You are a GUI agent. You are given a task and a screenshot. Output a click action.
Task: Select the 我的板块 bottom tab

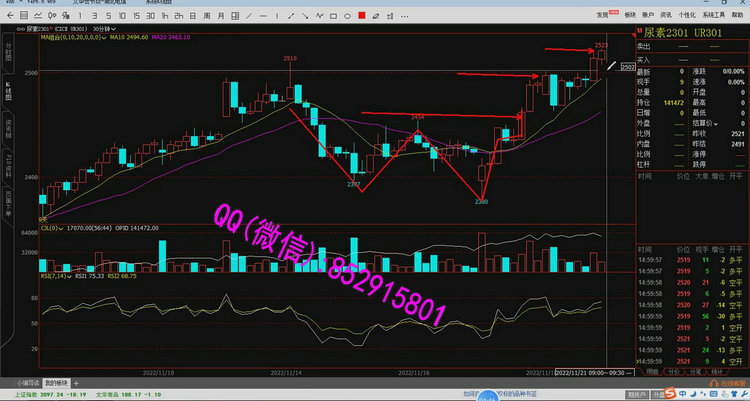[x=55, y=382]
